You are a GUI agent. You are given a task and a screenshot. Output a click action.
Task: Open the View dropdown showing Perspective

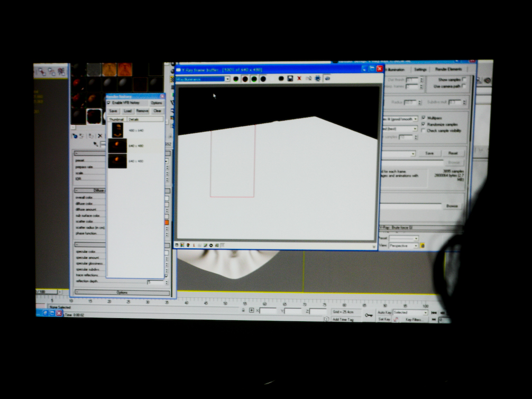click(403, 245)
